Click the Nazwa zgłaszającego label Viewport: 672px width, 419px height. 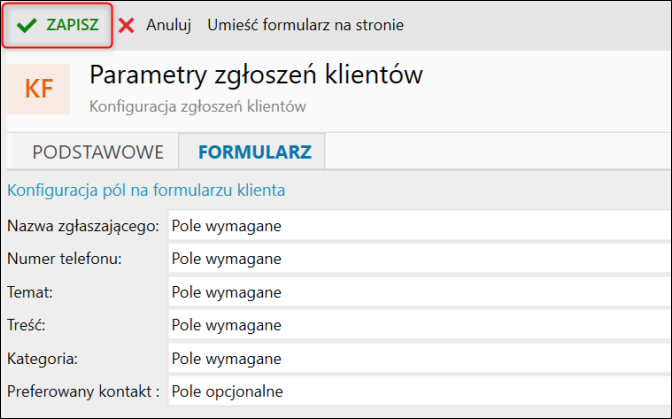coord(83,226)
